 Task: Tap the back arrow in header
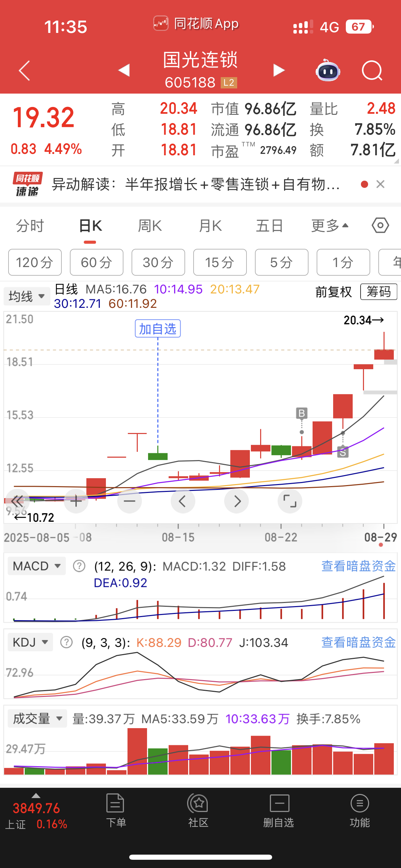point(24,71)
